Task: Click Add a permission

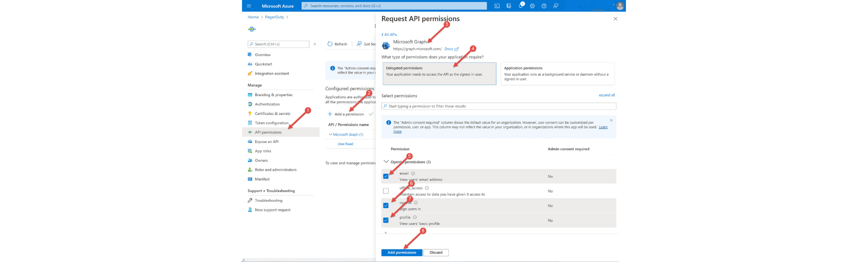Action: tap(346, 114)
